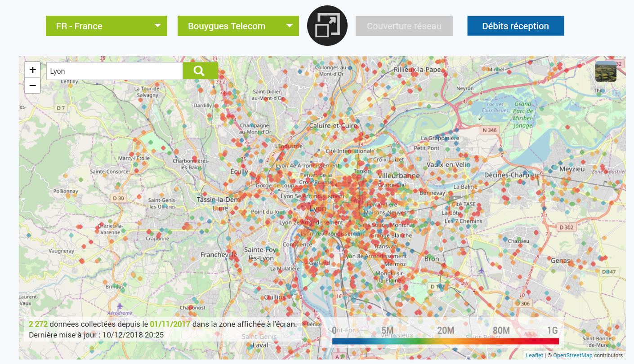The image size is (634, 364).
Task: Select the Débits réception button
Action: (x=515, y=26)
